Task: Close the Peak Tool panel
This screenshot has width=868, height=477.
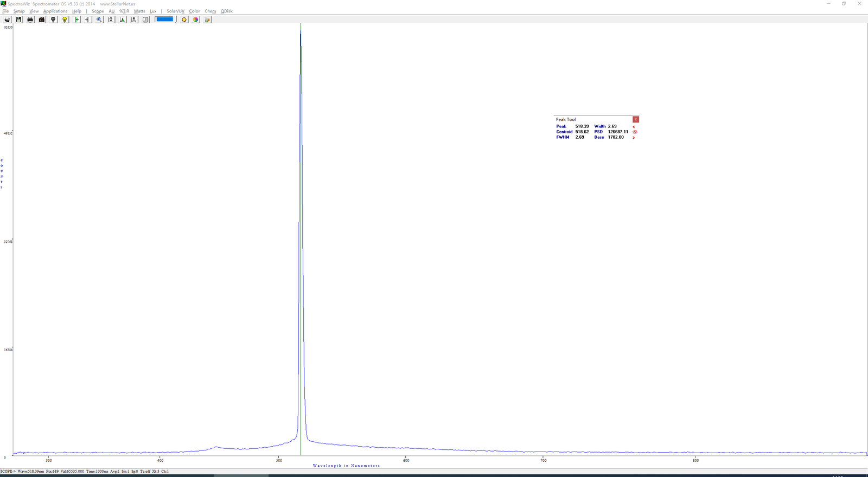Action: [x=636, y=119]
